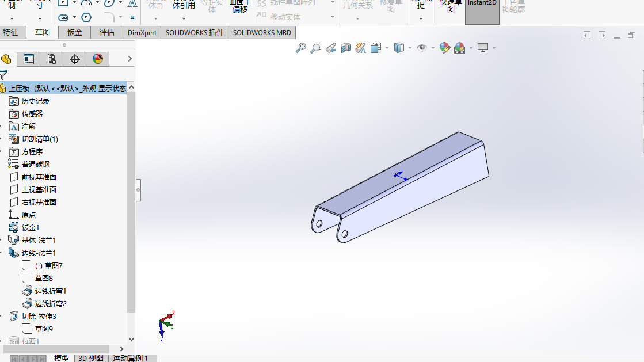This screenshot has height=362, width=644.
Task: Open the Hide/Show Items dropdown arrow
Action: (x=433, y=48)
